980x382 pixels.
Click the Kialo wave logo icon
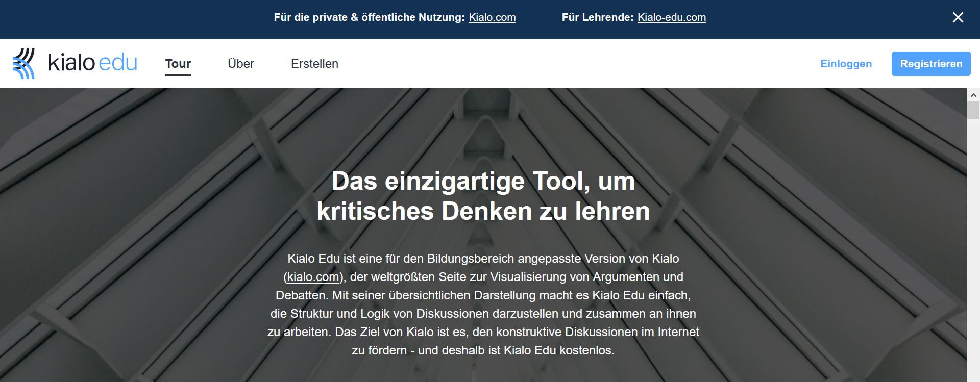24,64
